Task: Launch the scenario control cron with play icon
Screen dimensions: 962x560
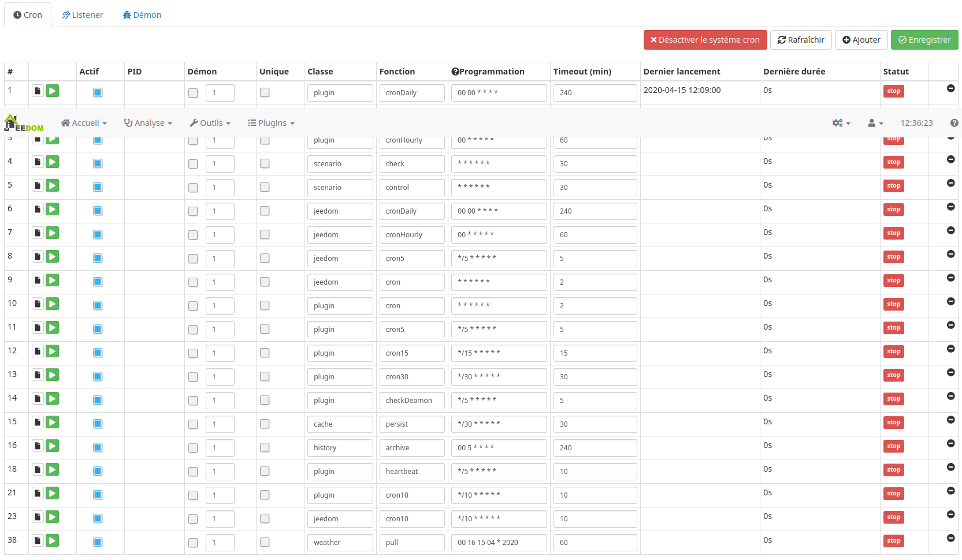Action: point(53,185)
